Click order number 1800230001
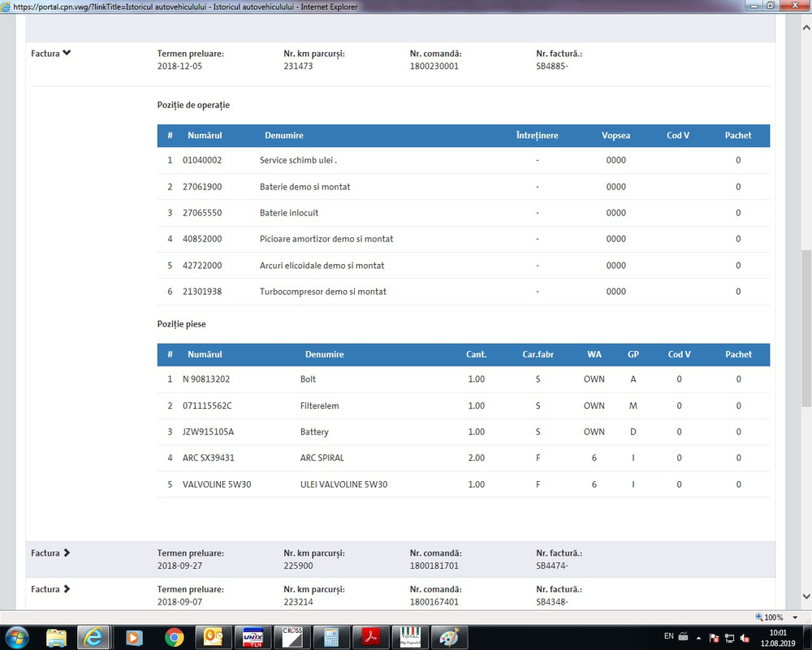 point(434,67)
